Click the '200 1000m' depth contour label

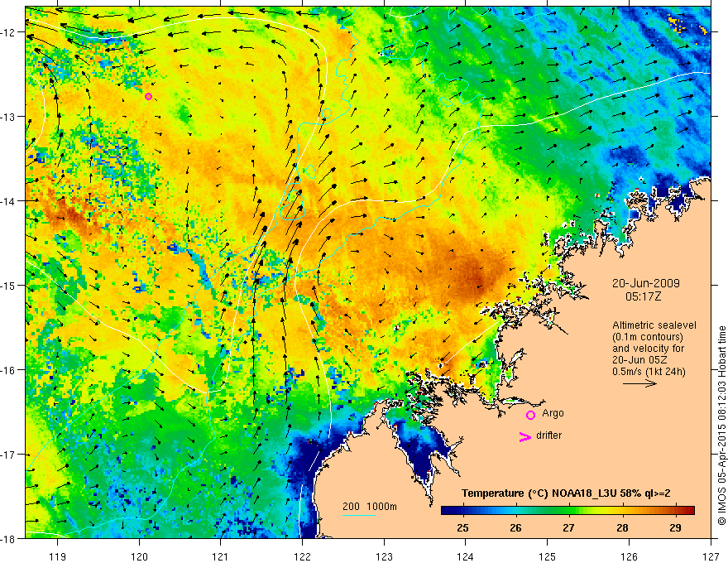tap(370, 507)
